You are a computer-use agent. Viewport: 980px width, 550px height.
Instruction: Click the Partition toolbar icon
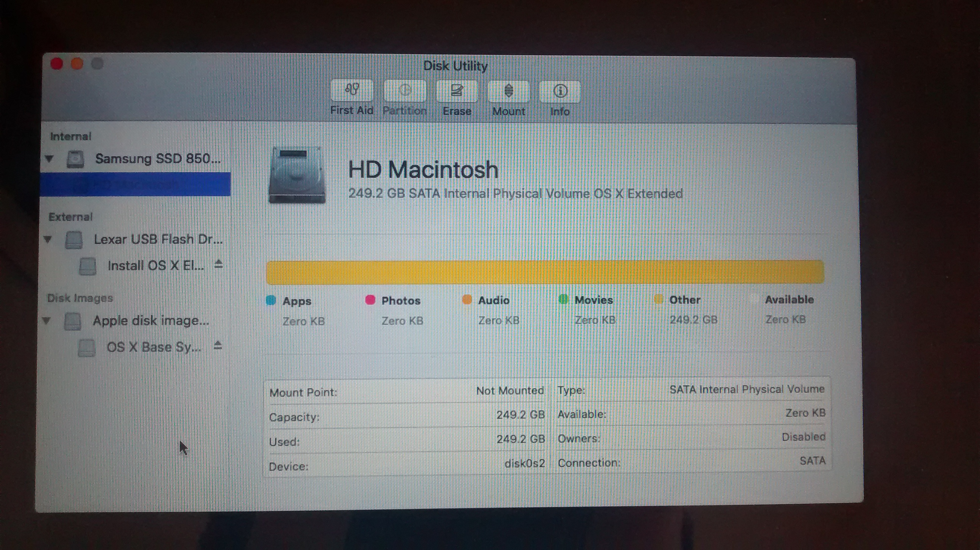[x=405, y=91]
